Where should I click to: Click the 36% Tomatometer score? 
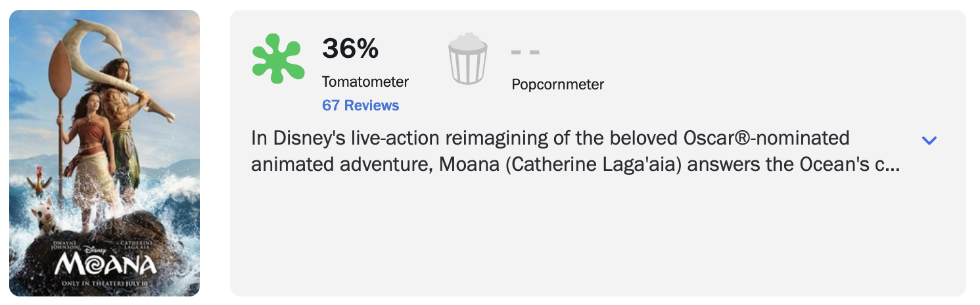click(x=350, y=49)
